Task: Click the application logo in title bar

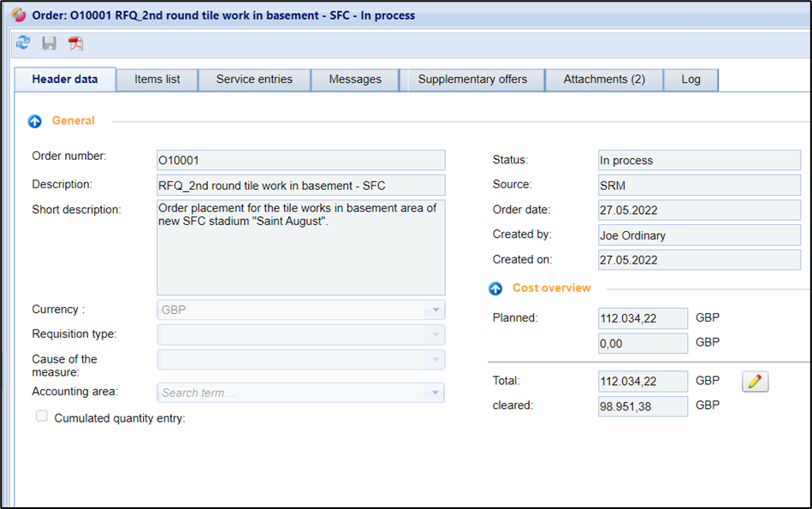Action: pos(19,15)
